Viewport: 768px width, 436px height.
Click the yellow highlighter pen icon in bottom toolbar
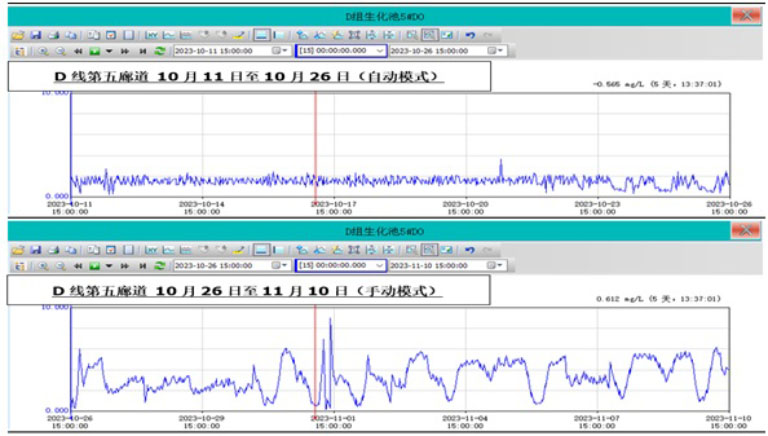pos(239,250)
